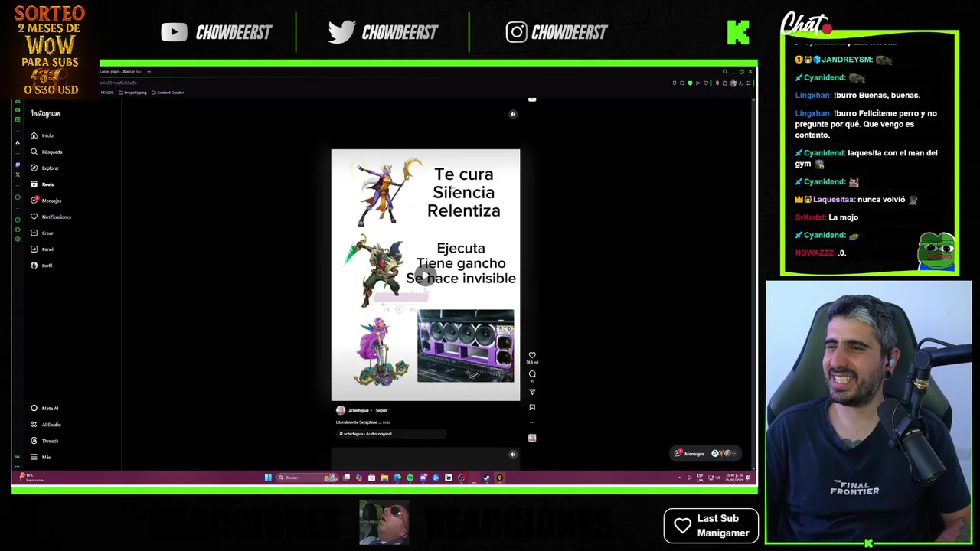Open Threads link in sidebar
The image size is (980, 551).
click(x=44, y=441)
